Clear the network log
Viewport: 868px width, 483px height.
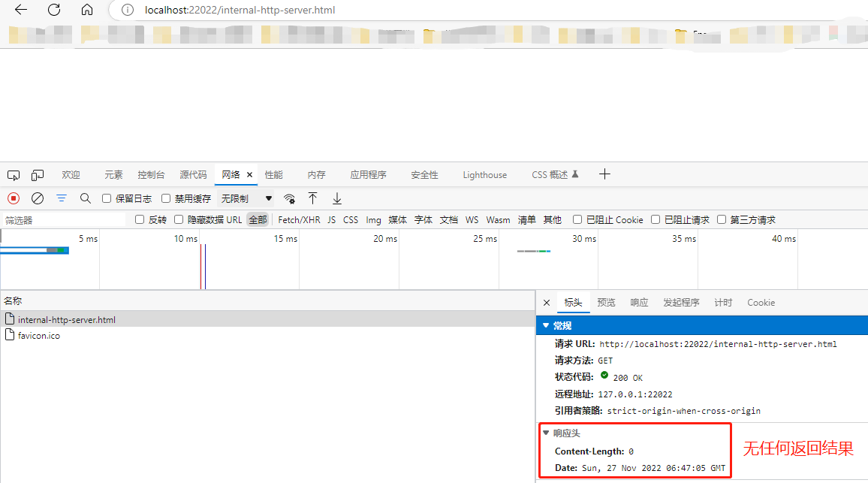click(37, 198)
